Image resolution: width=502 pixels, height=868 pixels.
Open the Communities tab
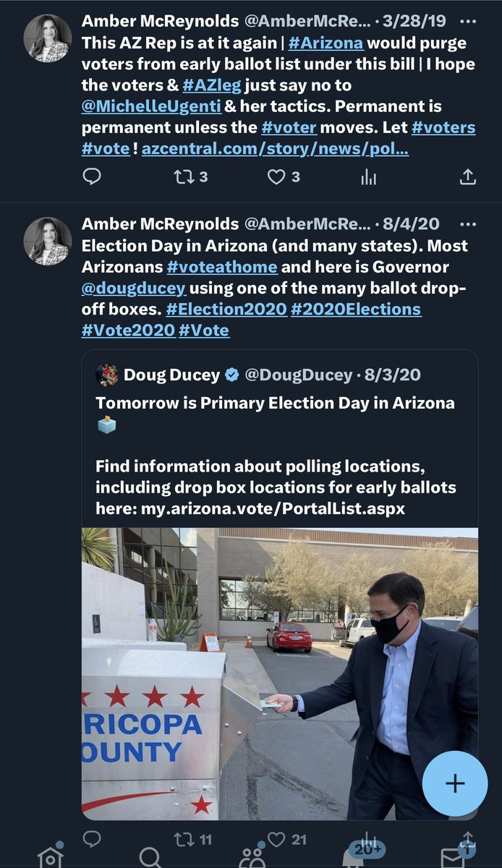coord(252,857)
